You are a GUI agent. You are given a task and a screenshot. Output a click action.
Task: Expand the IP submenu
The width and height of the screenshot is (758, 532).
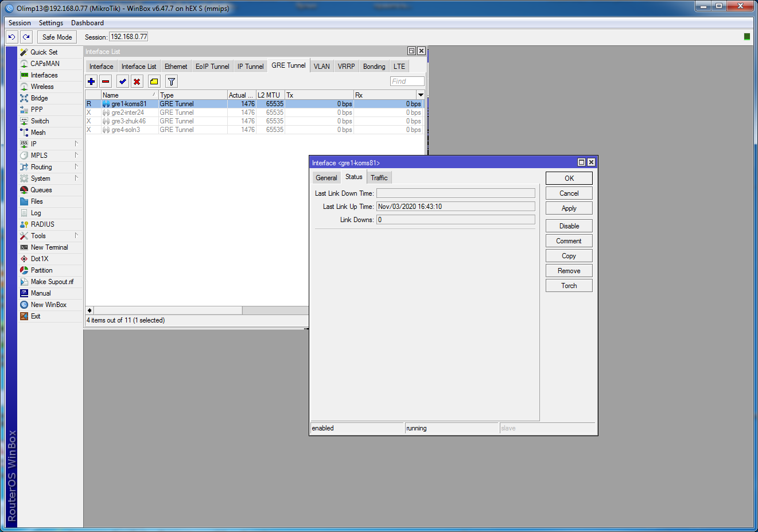point(50,144)
